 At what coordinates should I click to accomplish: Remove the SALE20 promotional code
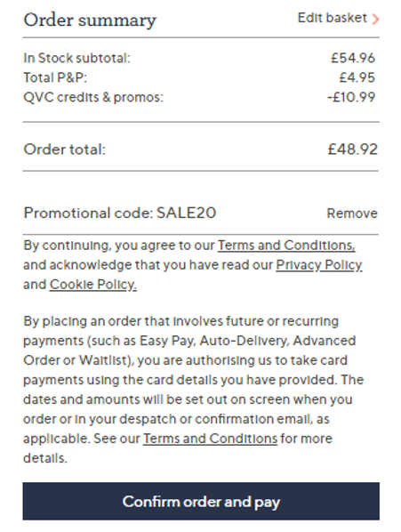(352, 214)
